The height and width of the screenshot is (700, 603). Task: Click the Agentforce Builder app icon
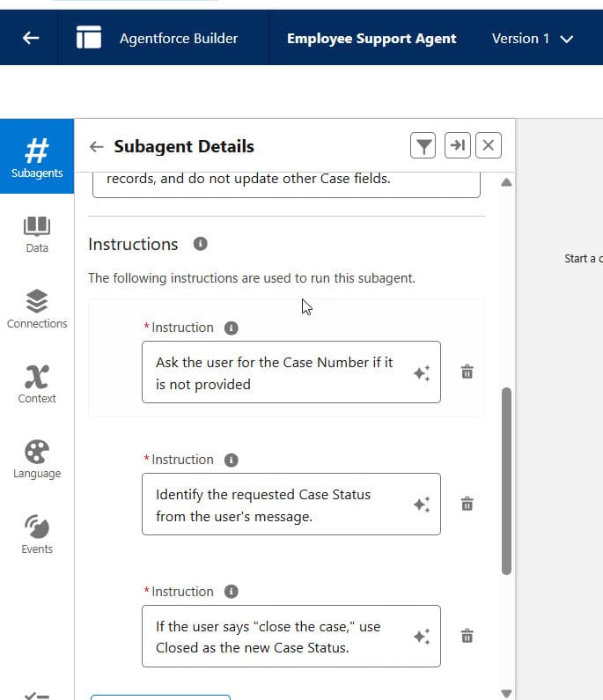click(x=88, y=37)
